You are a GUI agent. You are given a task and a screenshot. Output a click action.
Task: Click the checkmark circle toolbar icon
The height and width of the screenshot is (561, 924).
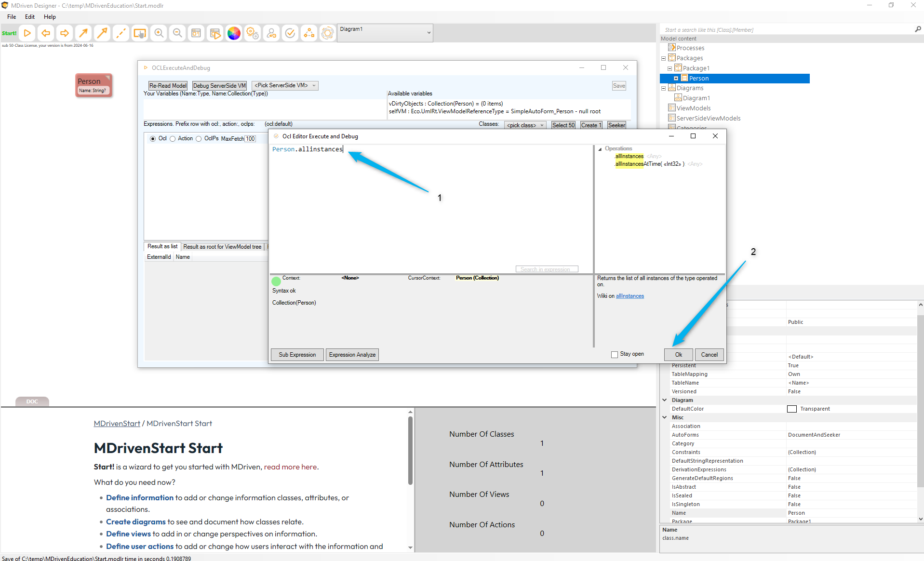(x=290, y=33)
